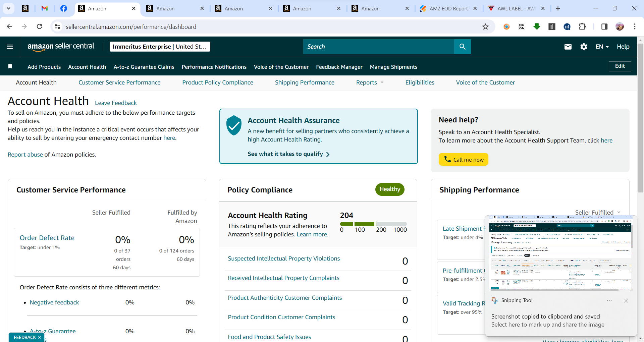Click the teal search magnifier button
Viewport: 644px width, 342px height.
(462, 47)
